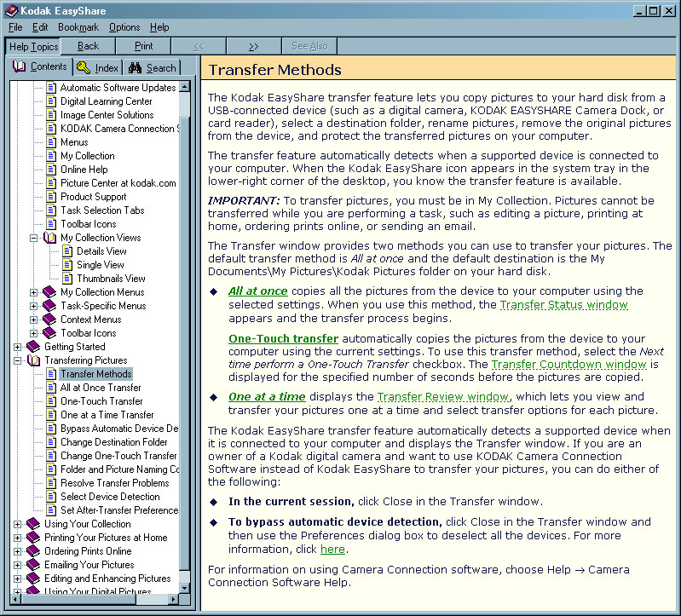This screenshot has width=681, height=616.
Task: Expand the Getting Started section
Action: [x=18, y=347]
